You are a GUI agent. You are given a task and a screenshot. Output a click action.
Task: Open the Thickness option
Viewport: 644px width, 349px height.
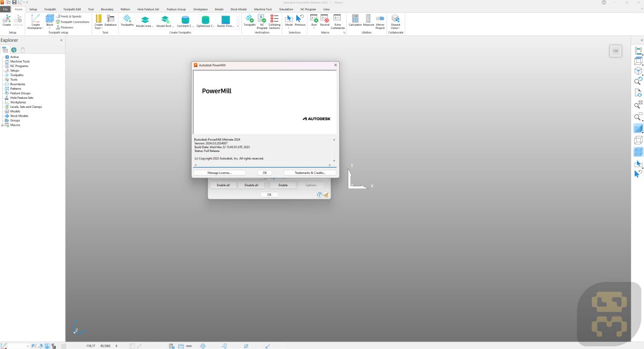64,27
